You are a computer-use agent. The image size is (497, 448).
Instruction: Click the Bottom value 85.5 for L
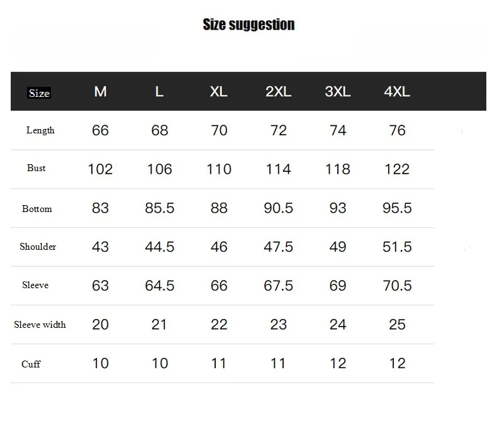coord(159,208)
